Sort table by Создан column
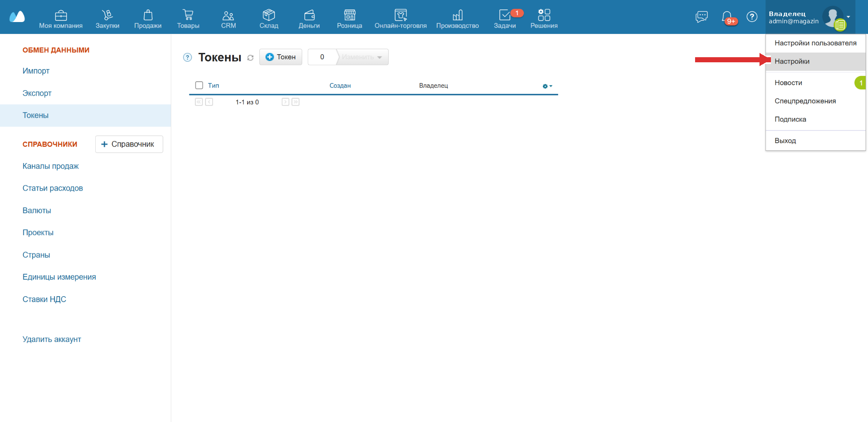The image size is (868, 422). tap(340, 86)
